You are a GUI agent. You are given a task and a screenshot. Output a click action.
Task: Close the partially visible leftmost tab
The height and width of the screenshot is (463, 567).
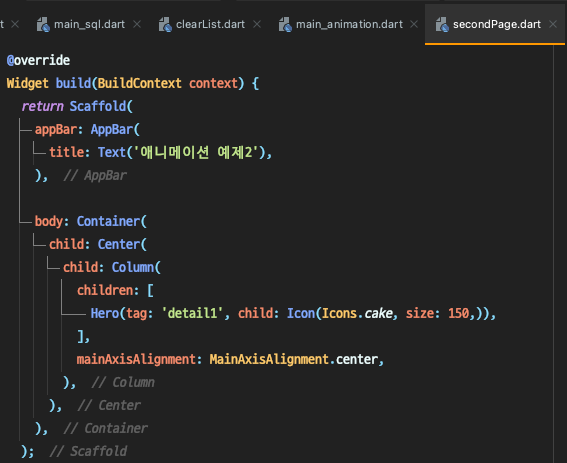pos(15,24)
